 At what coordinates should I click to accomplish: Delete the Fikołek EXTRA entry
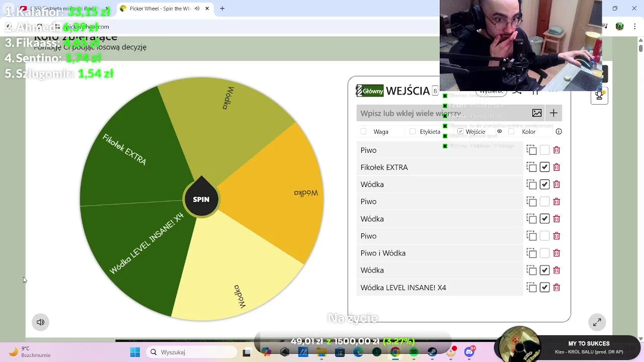pos(556,167)
